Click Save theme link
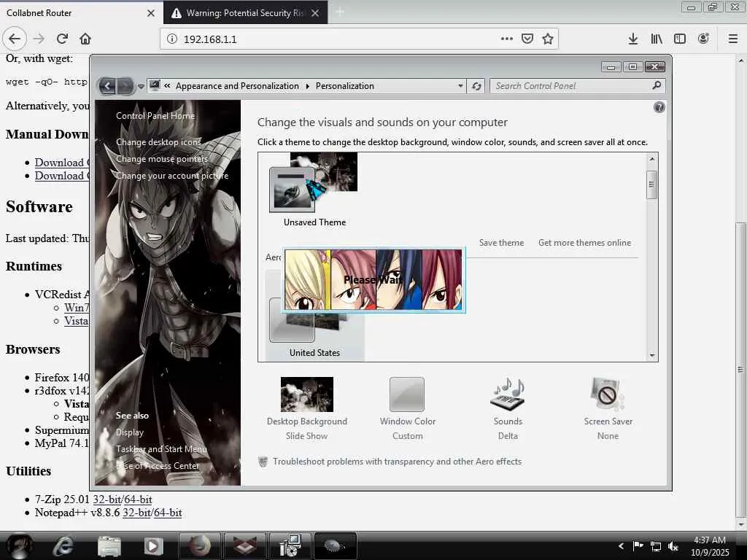Image resolution: width=747 pixels, height=560 pixels. [x=501, y=243]
